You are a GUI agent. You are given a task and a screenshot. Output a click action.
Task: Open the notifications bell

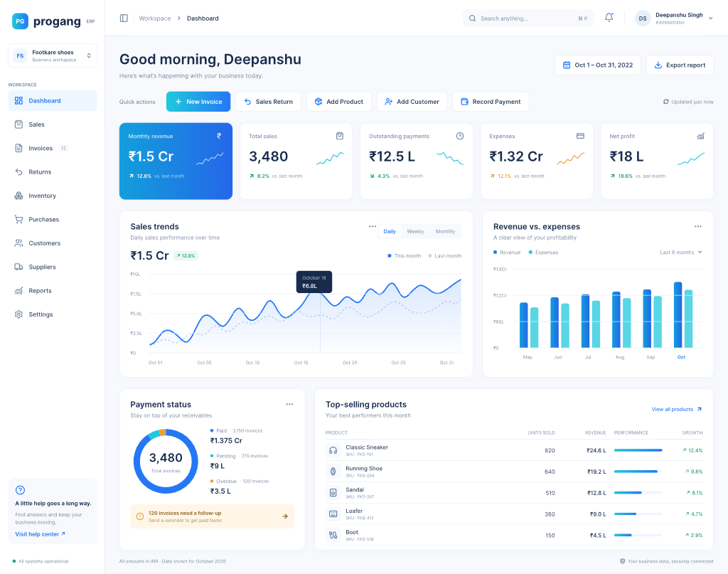tap(609, 18)
